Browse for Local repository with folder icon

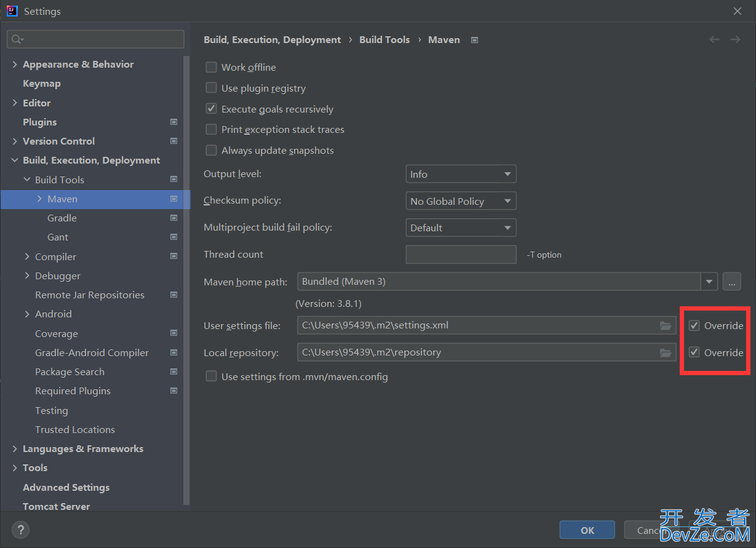pyautogui.click(x=666, y=352)
